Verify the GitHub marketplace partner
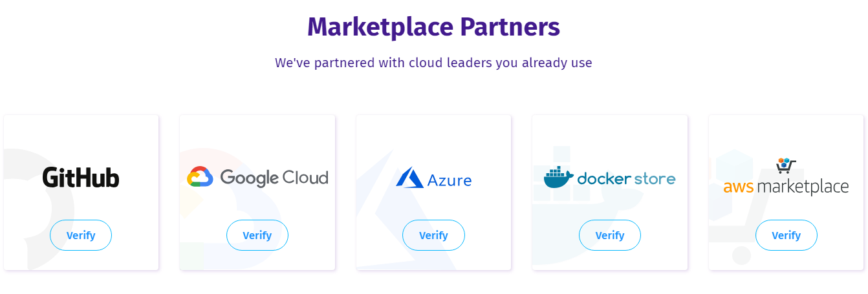This screenshot has height=294, width=868. pos(81,235)
